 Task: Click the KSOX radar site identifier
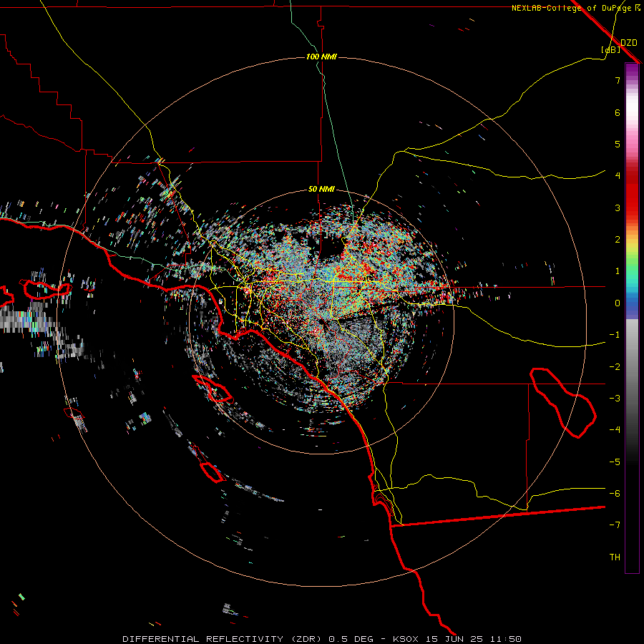(x=406, y=639)
